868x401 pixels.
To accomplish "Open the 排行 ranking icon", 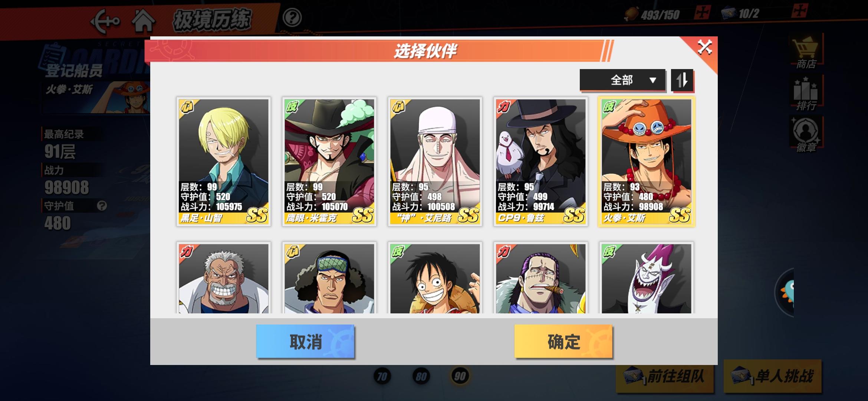I will click(x=806, y=94).
